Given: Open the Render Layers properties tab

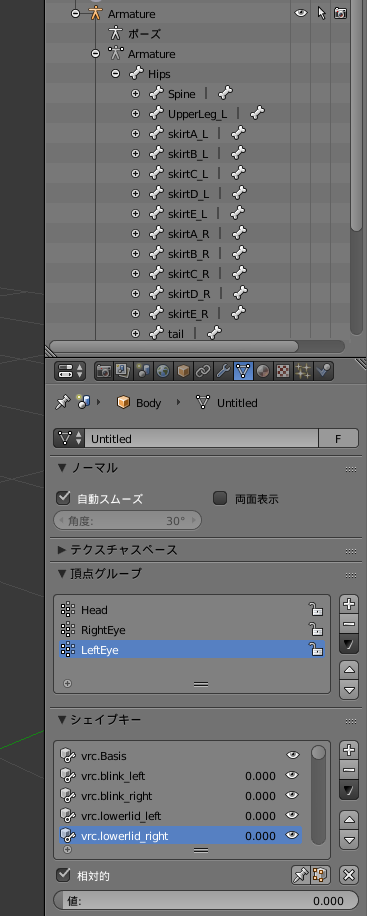Looking at the screenshot, I should click(x=124, y=371).
